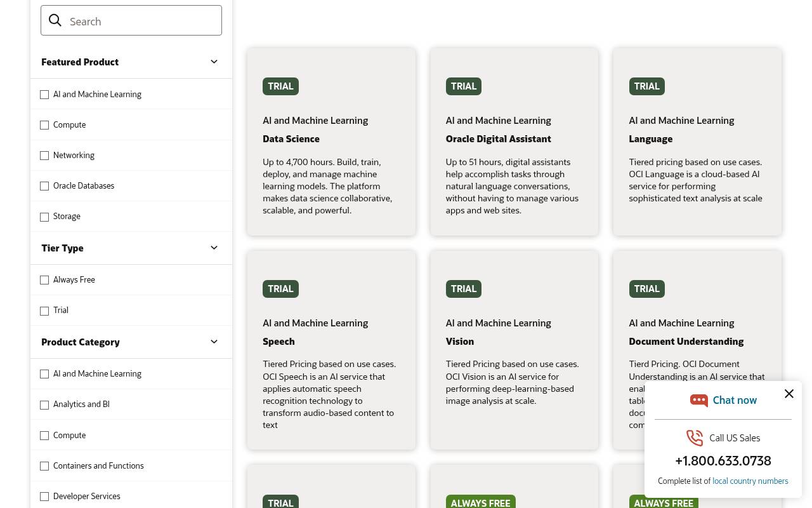This screenshot has width=812, height=508.
Task: Click the red chat bubble icon
Action: (x=698, y=400)
